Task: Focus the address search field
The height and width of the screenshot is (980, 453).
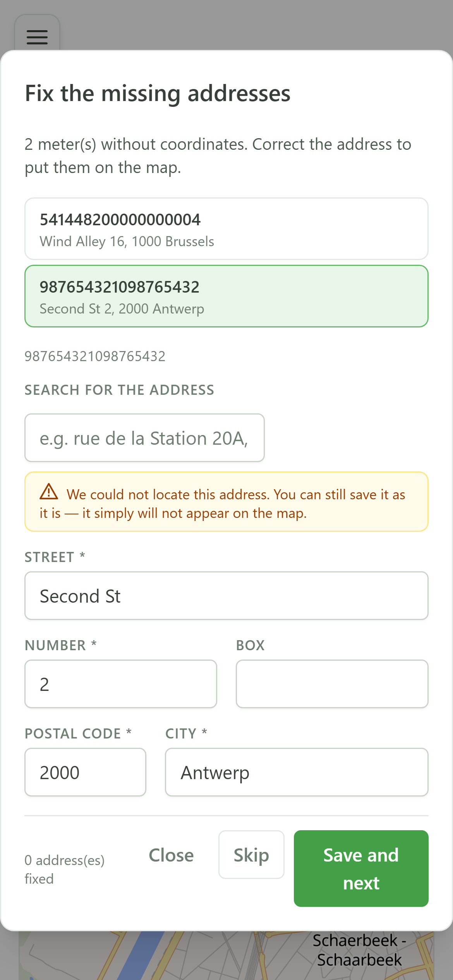Action: 144,438
